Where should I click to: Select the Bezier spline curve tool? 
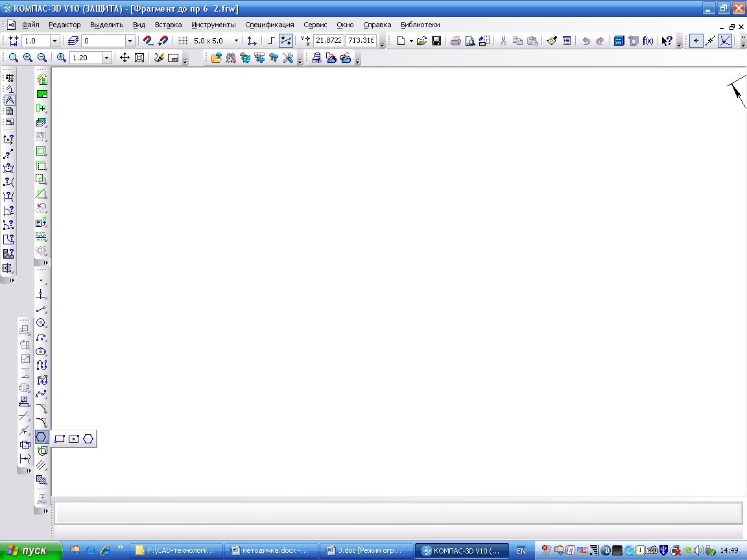(41, 394)
